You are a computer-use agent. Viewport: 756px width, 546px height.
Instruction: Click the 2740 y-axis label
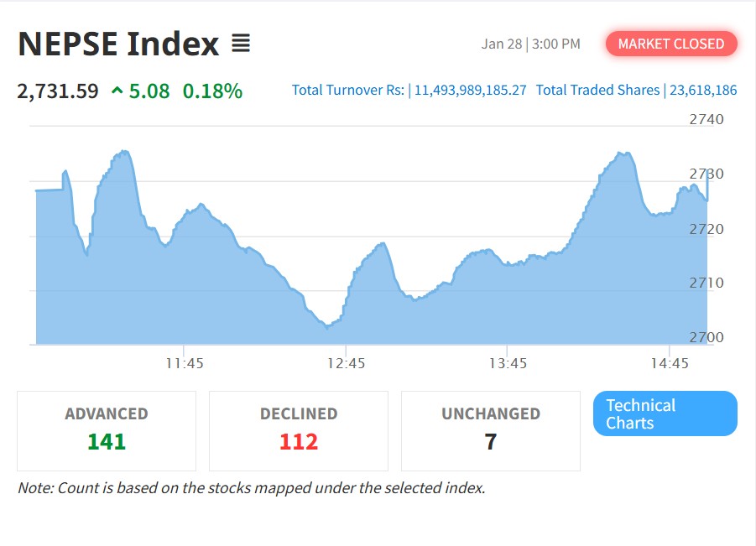pyautogui.click(x=706, y=119)
